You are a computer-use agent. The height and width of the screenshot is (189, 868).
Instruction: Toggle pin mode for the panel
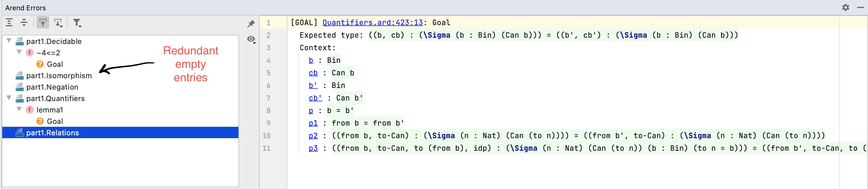[251, 23]
